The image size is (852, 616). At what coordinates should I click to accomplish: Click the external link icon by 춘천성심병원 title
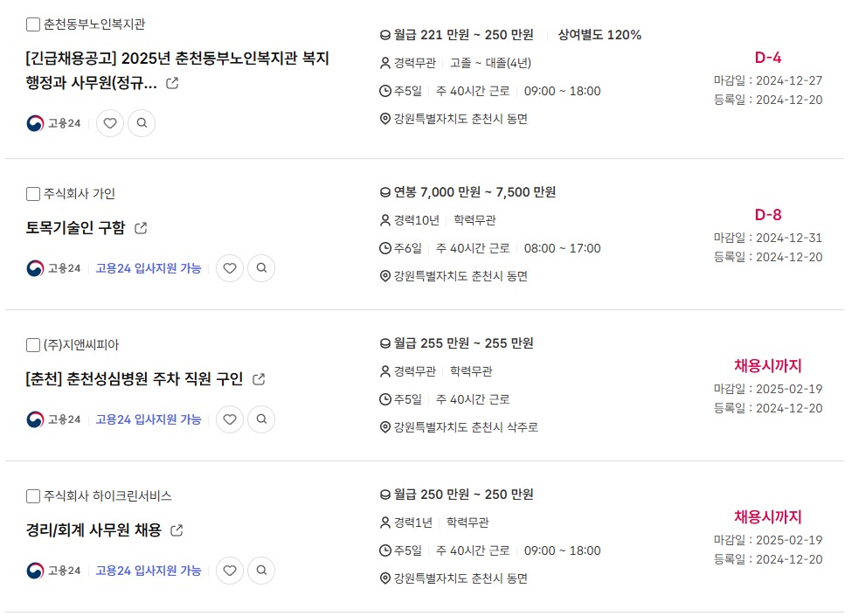point(260,379)
